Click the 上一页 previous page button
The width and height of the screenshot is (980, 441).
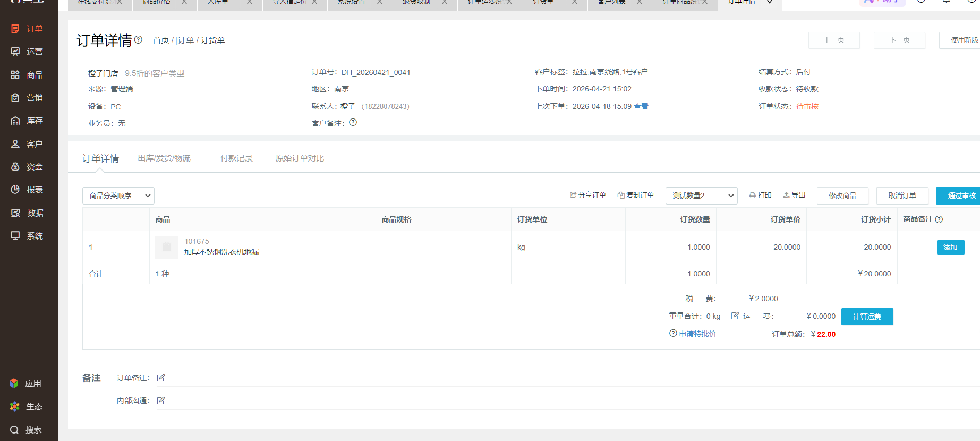(x=834, y=40)
